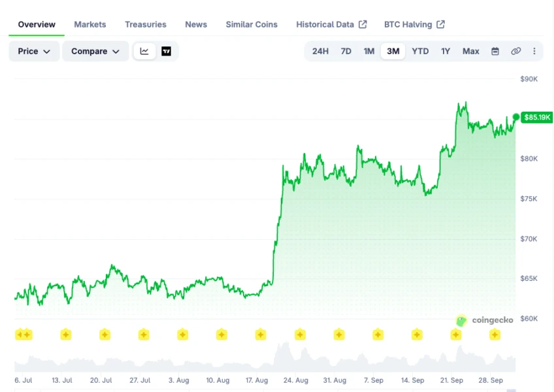Click the event marker above 13. Jul
Screen dimensions: 554x392
[x=66, y=335]
